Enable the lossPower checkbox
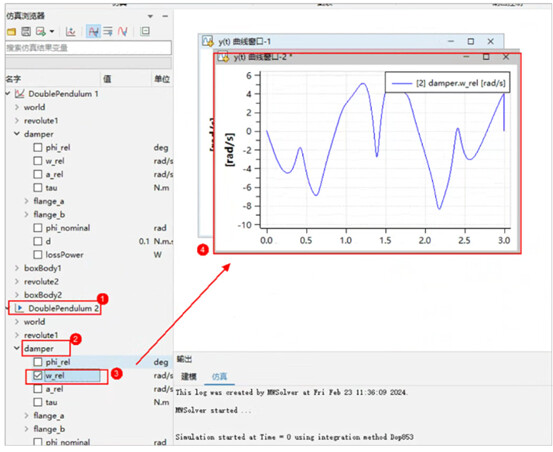This screenshot has height=452, width=553. [x=38, y=255]
